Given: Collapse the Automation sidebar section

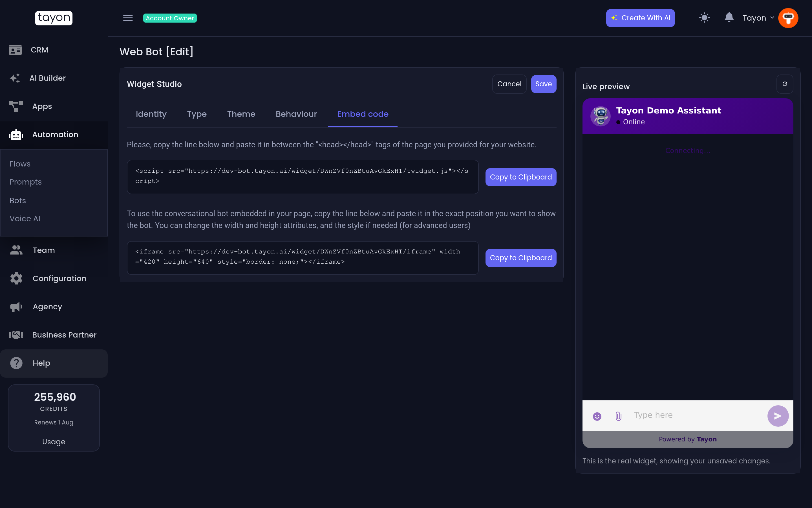Looking at the screenshot, I should pos(54,134).
